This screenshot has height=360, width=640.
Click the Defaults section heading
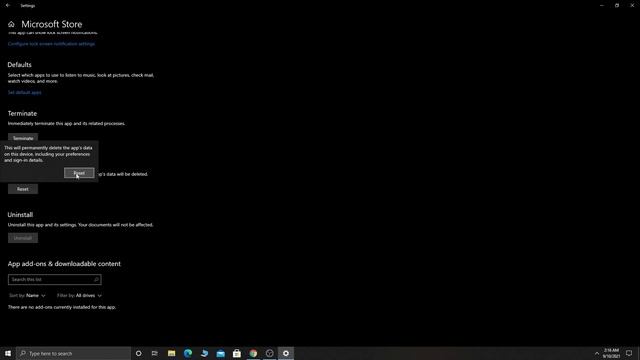[x=20, y=65]
